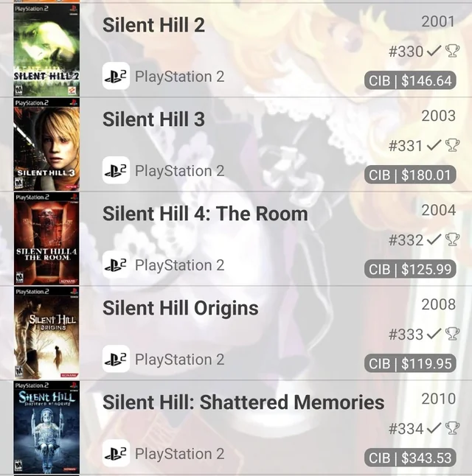
Task: Click the CIB | $343.53 price badge
Action: pyautogui.click(x=410, y=458)
